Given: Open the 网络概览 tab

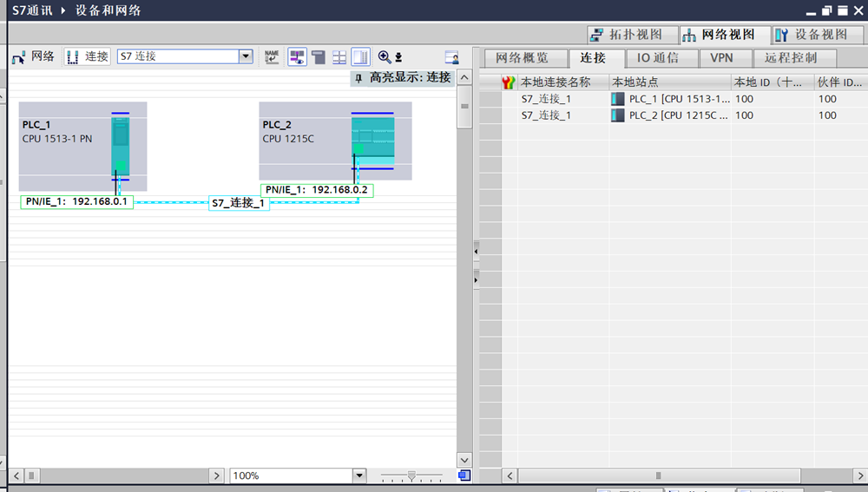Looking at the screenshot, I should tap(522, 58).
